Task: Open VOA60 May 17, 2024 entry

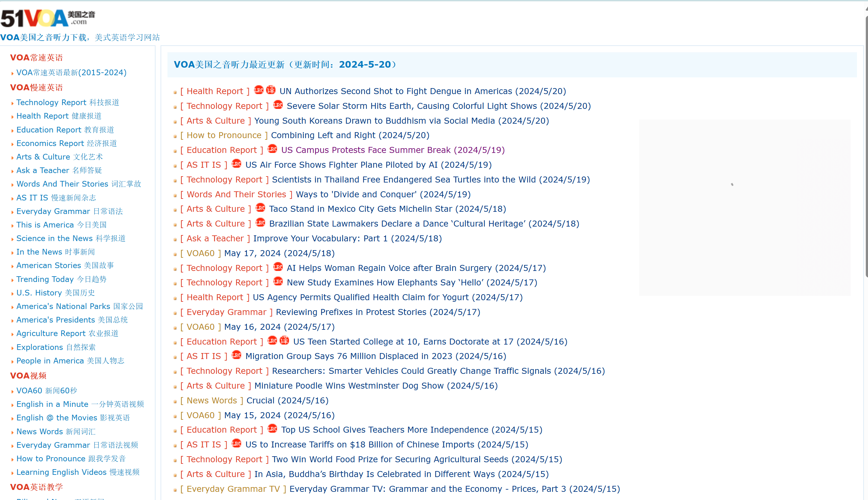Action: coord(279,253)
